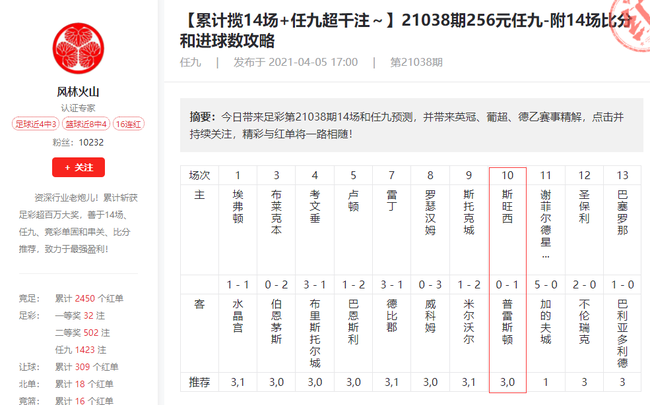Image resolution: width=650 pixels, height=405 pixels.
Task: Click the 1 - 1 score cell
Action: (x=238, y=285)
